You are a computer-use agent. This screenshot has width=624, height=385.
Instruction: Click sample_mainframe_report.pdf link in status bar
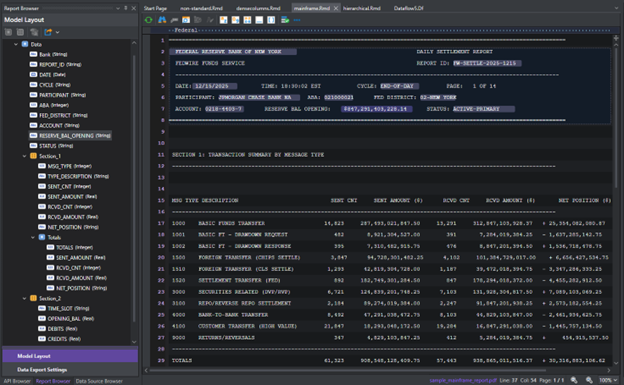point(463,380)
